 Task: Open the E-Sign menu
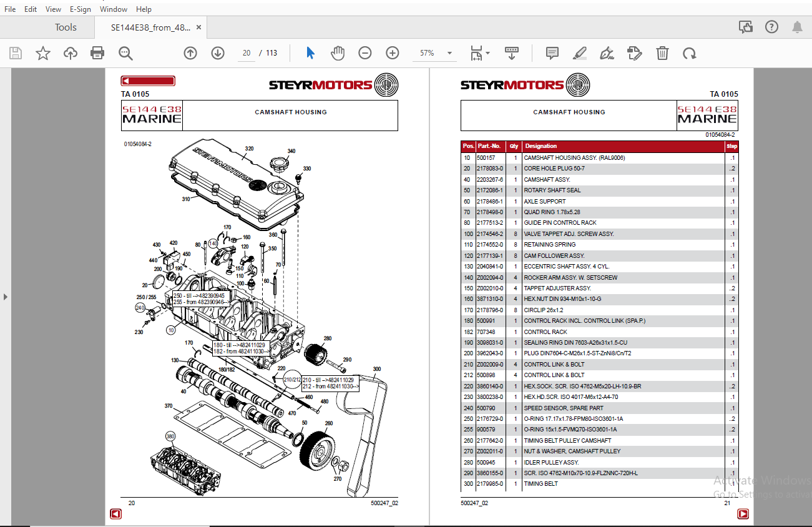click(81, 9)
